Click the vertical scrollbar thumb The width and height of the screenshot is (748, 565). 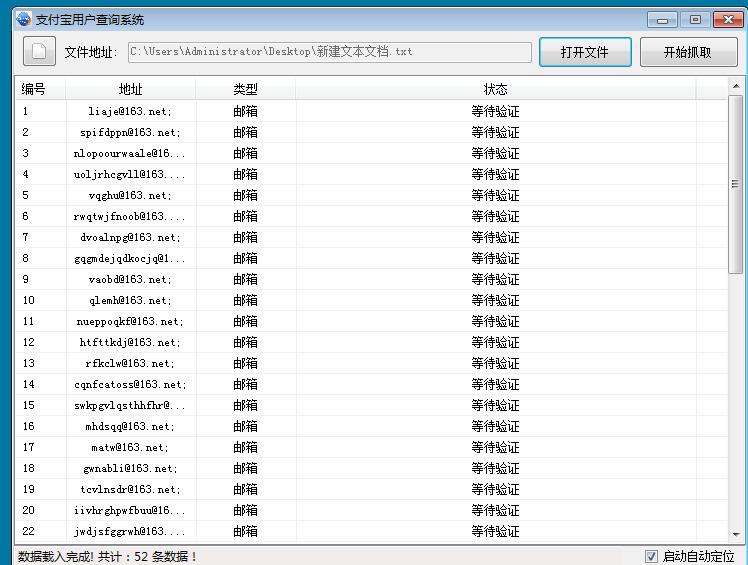(x=736, y=184)
